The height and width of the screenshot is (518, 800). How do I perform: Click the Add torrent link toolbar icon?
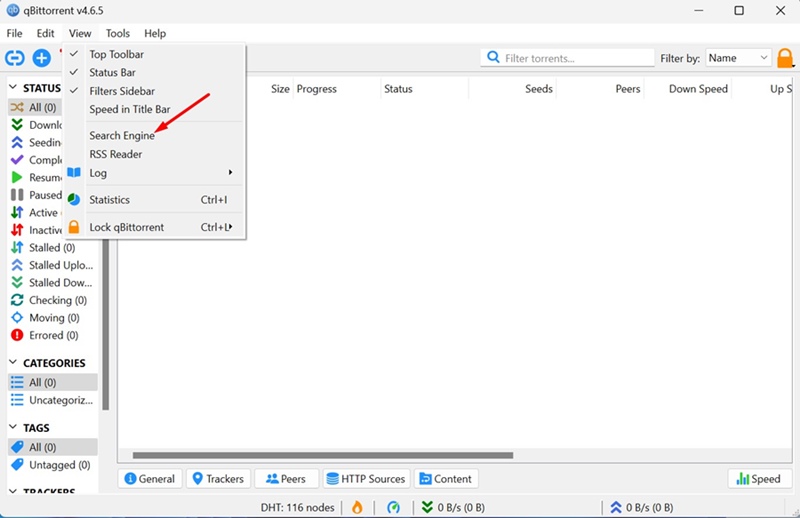(x=15, y=58)
